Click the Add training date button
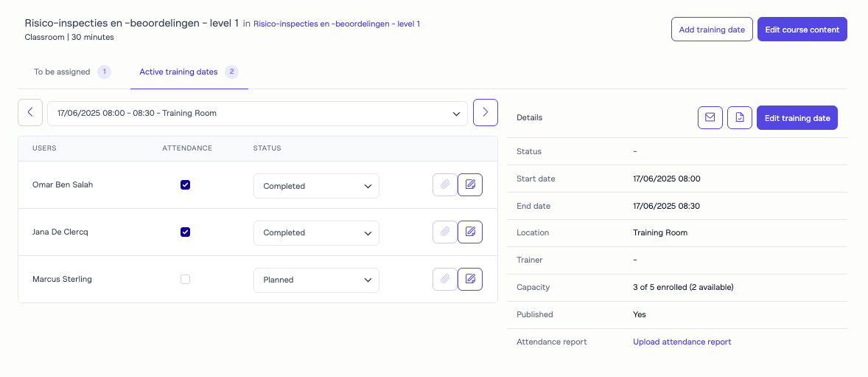The image size is (868, 377). (x=711, y=30)
